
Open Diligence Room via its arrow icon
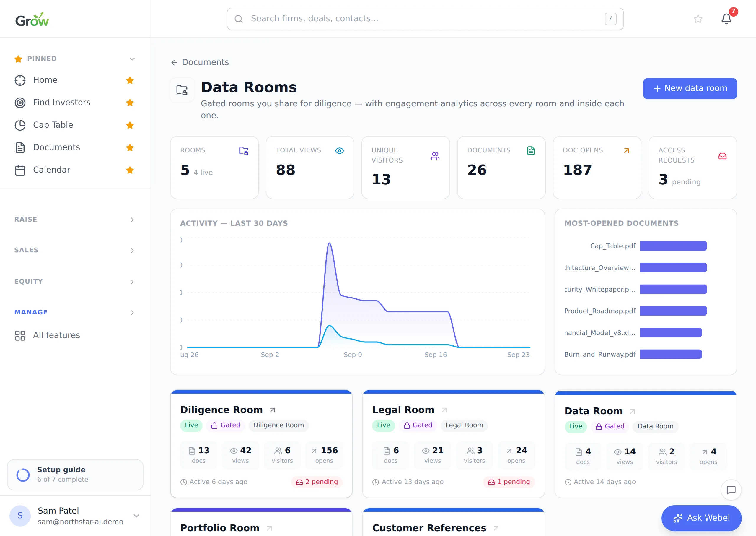[272, 410]
